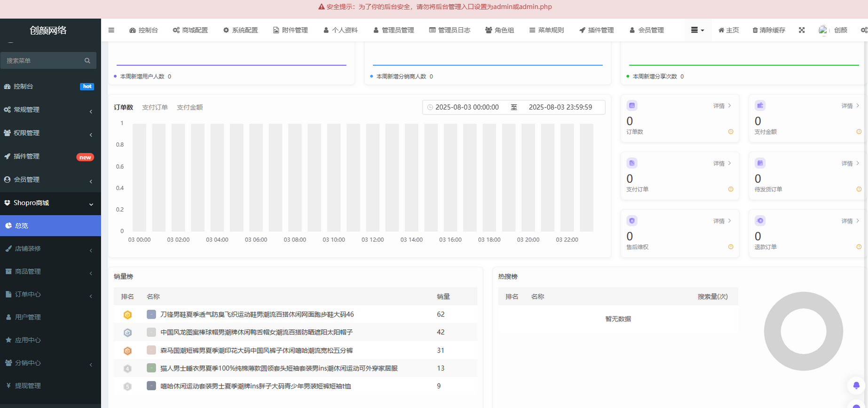Click the purple icon on 待发货订单 card
This screenshot has height=408, width=868.
click(760, 163)
